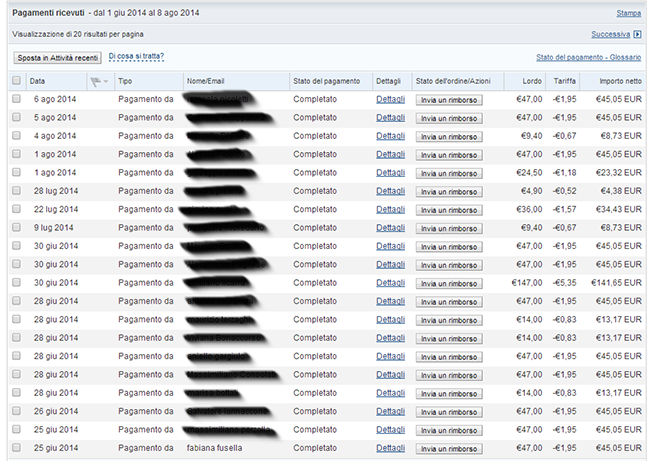Send refund for 26 giu 2014 payment
The height and width of the screenshot is (461, 650).
[449, 412]
